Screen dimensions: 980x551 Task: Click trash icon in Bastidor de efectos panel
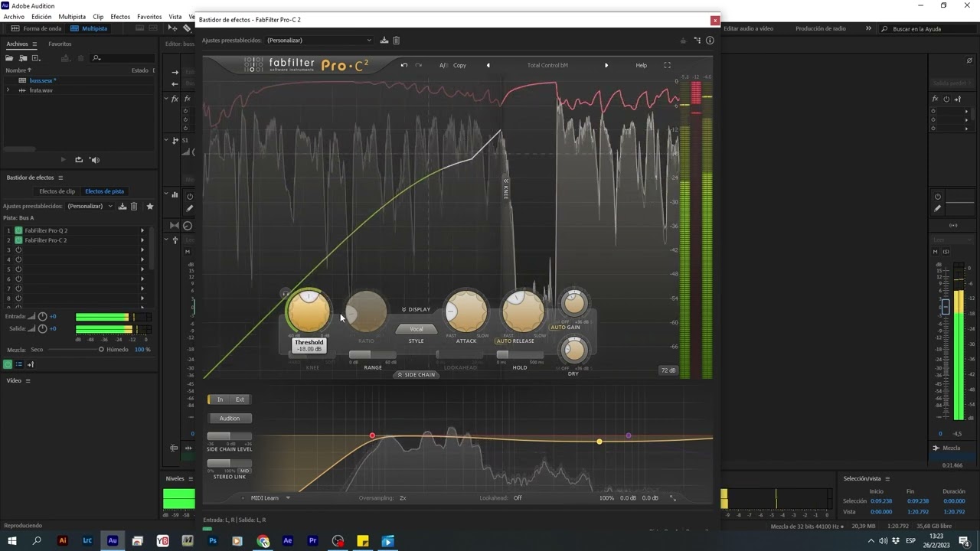pyautogui.click(x=134, y=206)
